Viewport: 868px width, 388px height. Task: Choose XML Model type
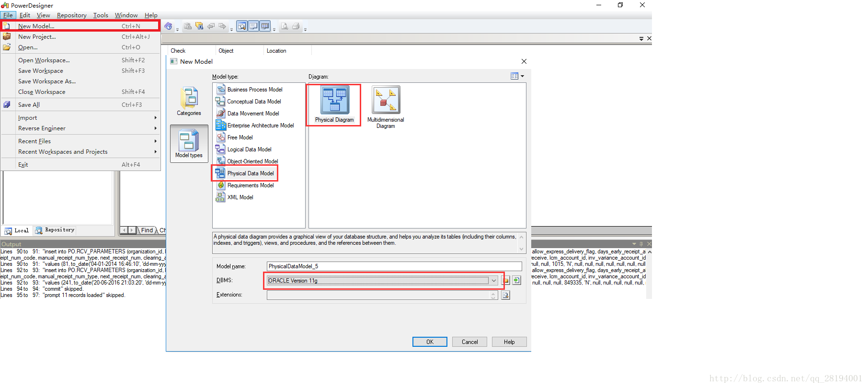point(235,197)
